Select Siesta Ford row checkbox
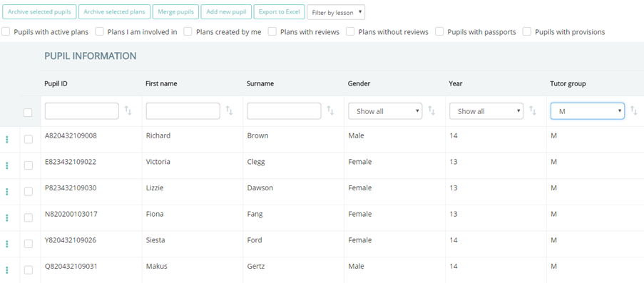This screenshot has width=644, height=283. tap(29, 244)
